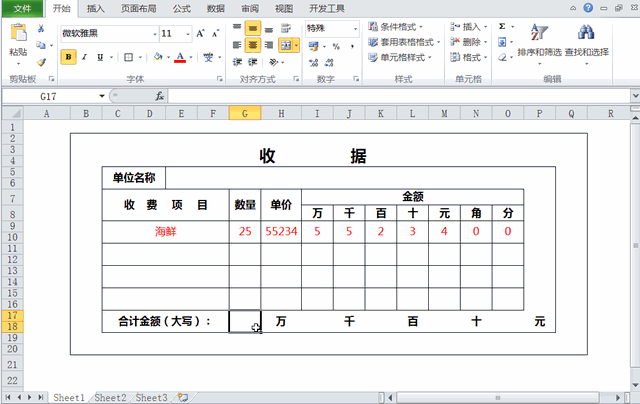This screenshot has height=404, width=640.
Task: Click the Fill down icon
Action: [x=502, y=42]
